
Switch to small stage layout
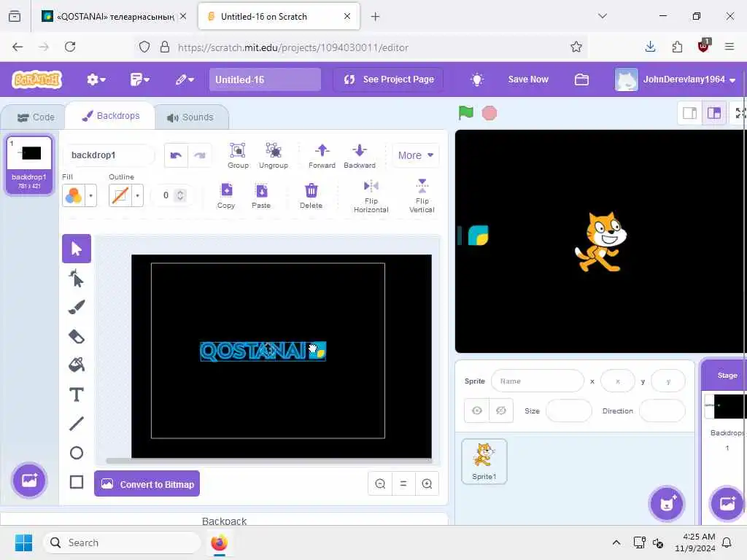[x=690, y=113]
